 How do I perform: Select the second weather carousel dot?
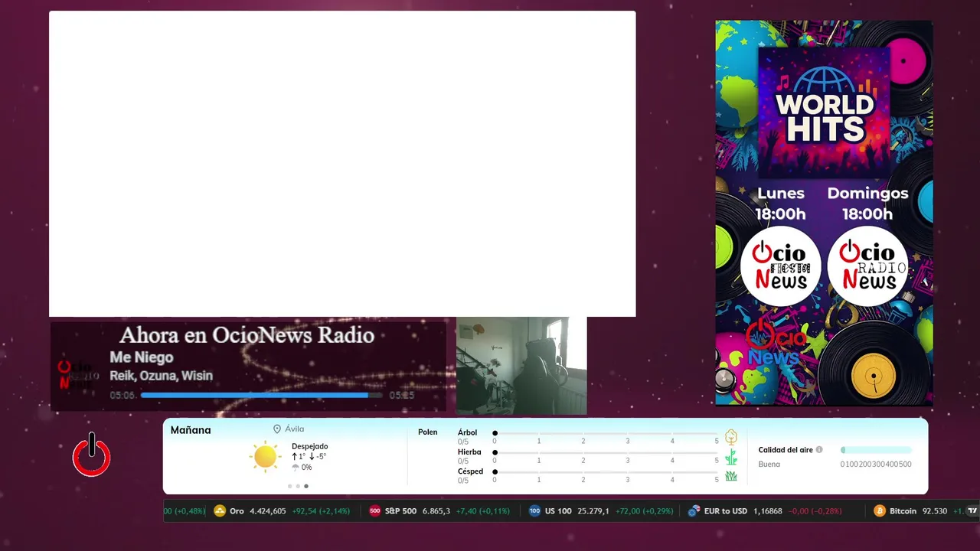pos(298,486)
